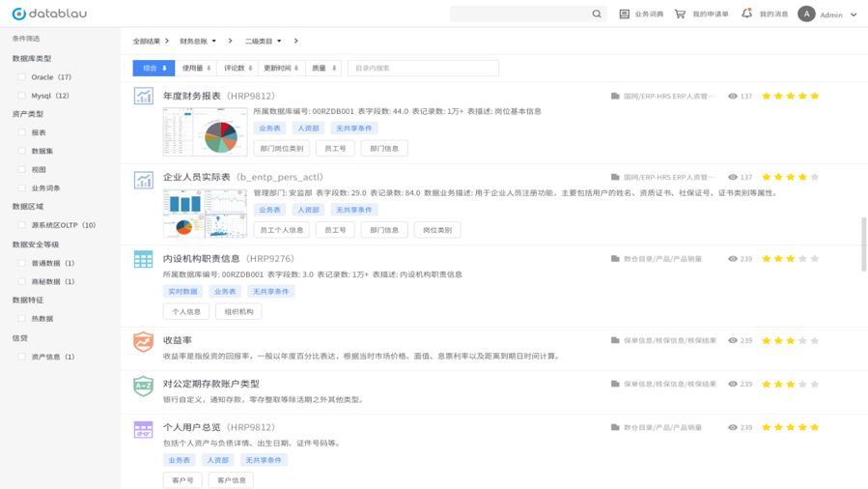Expand the Admin user menu arrow
868x489 pixels.
[854, 14]
